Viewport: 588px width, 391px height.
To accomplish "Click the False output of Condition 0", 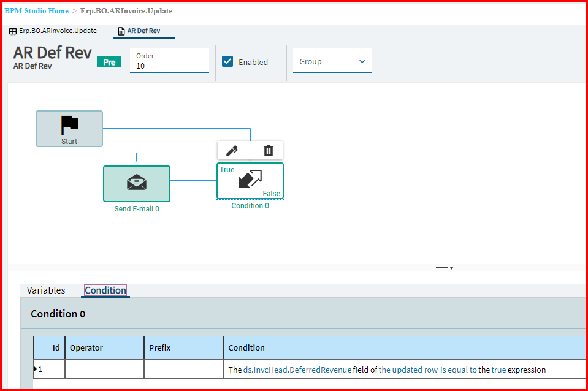I will (271, 194).
